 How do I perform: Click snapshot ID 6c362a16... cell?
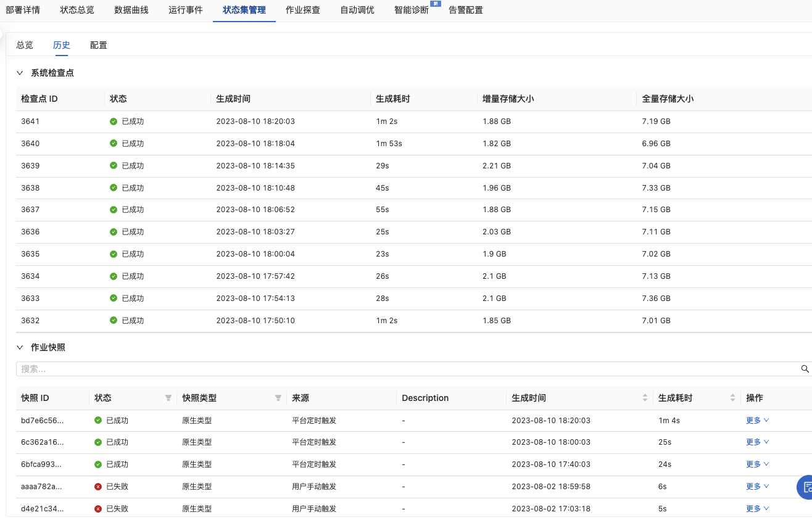[x=42, y=442]
